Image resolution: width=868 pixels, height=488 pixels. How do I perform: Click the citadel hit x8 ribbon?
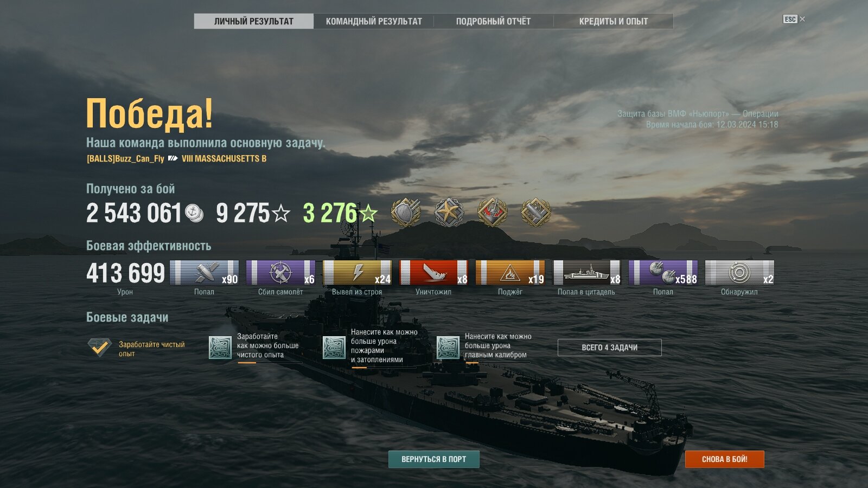586,273
